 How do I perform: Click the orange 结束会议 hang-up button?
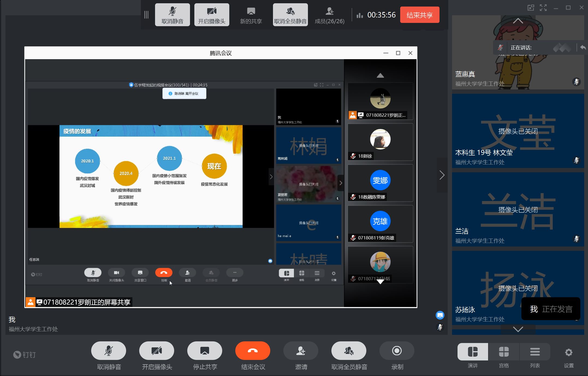253,351
